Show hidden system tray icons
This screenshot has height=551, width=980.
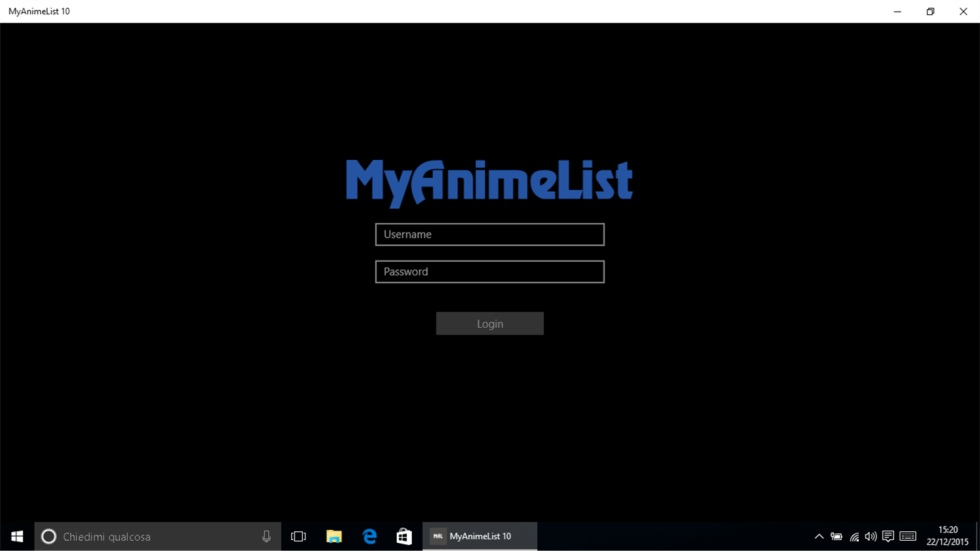[x=819, y=537]
